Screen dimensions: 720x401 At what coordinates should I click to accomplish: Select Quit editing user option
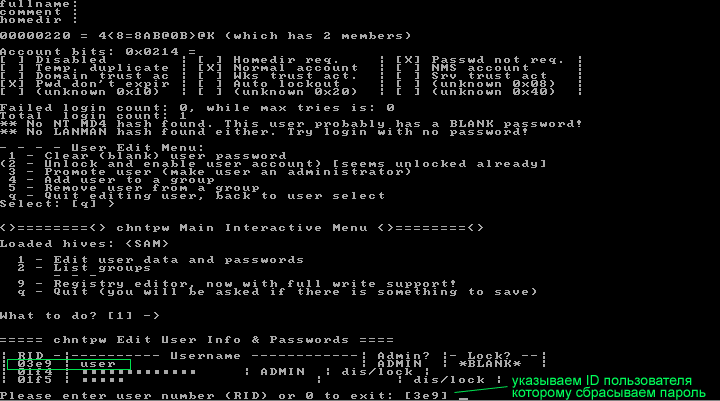(x=197, y=196)
